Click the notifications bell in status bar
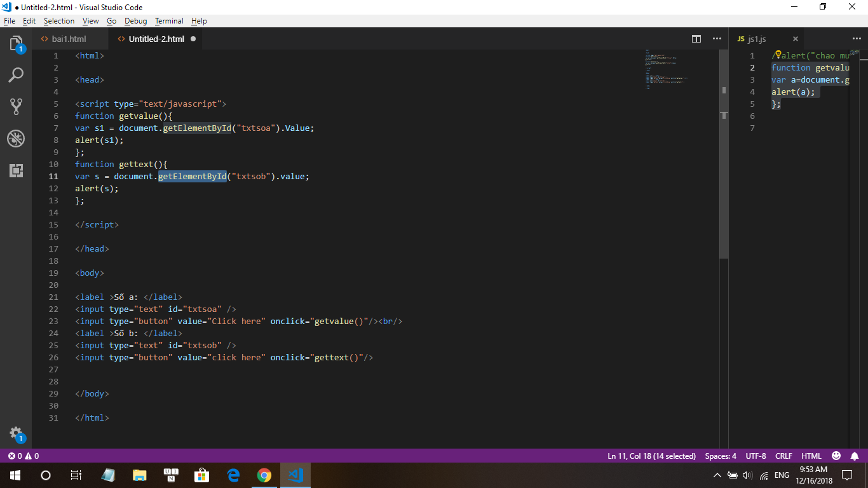 [855, 456]
